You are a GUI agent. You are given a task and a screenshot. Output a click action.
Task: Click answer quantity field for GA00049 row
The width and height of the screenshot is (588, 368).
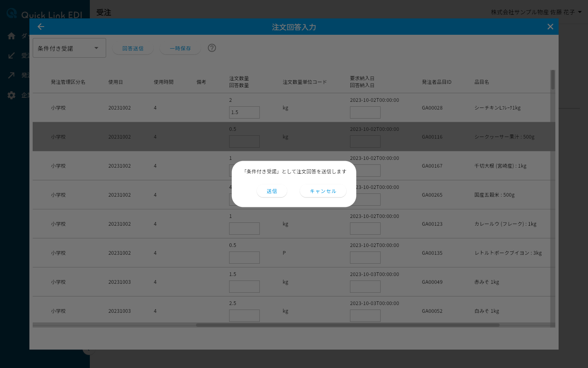coord(244,287)
